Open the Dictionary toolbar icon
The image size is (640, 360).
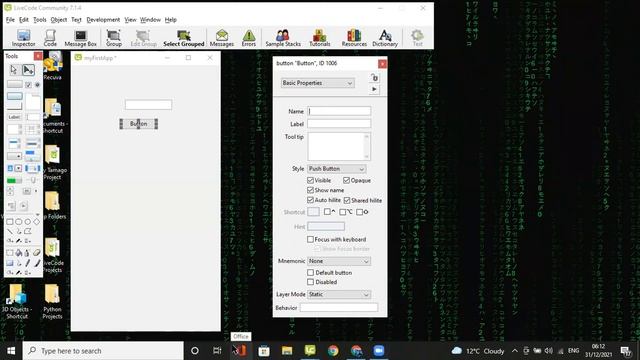pyautogui.click(x=385, y=38)
